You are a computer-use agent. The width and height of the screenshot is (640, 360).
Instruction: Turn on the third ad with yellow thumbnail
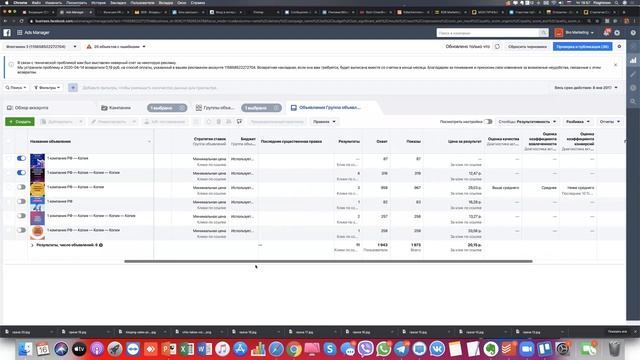(x=21, y=187)
